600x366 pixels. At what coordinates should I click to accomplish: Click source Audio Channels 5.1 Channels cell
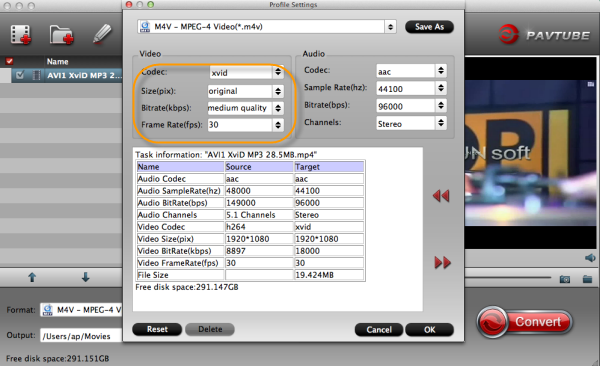pos(259,215)
